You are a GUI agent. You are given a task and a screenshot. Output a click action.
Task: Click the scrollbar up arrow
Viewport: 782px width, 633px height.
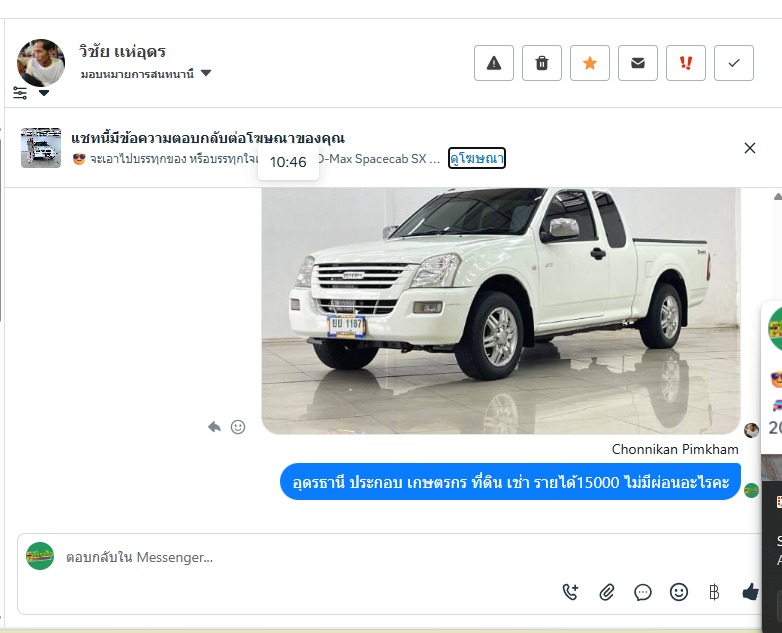(x=777, y=197)
